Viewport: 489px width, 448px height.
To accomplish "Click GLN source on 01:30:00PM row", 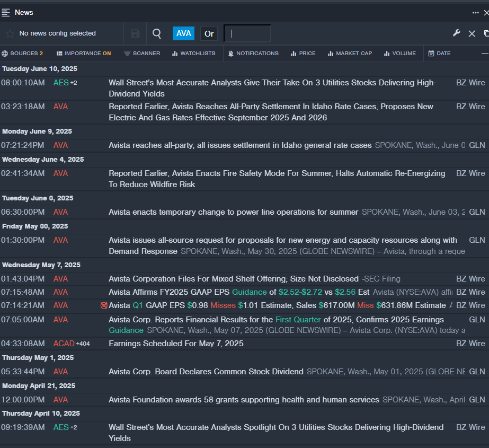I will pos(477,240).
